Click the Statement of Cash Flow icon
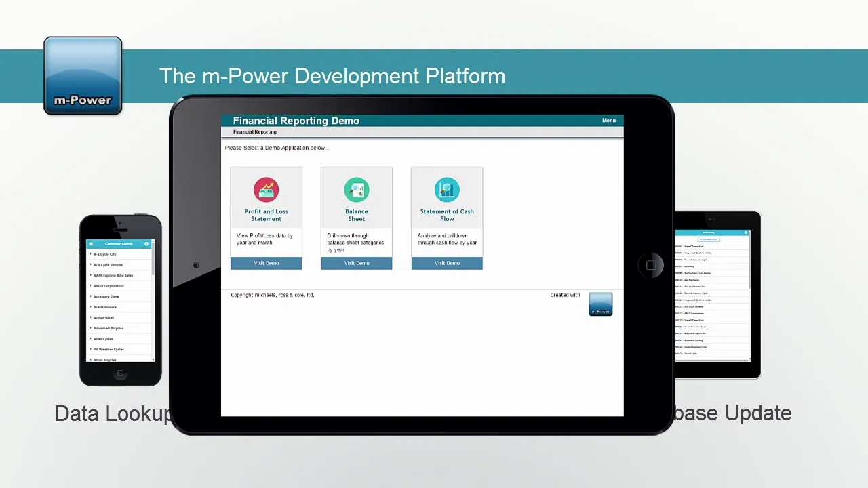 pyautogui.click(x=447, y=190)
